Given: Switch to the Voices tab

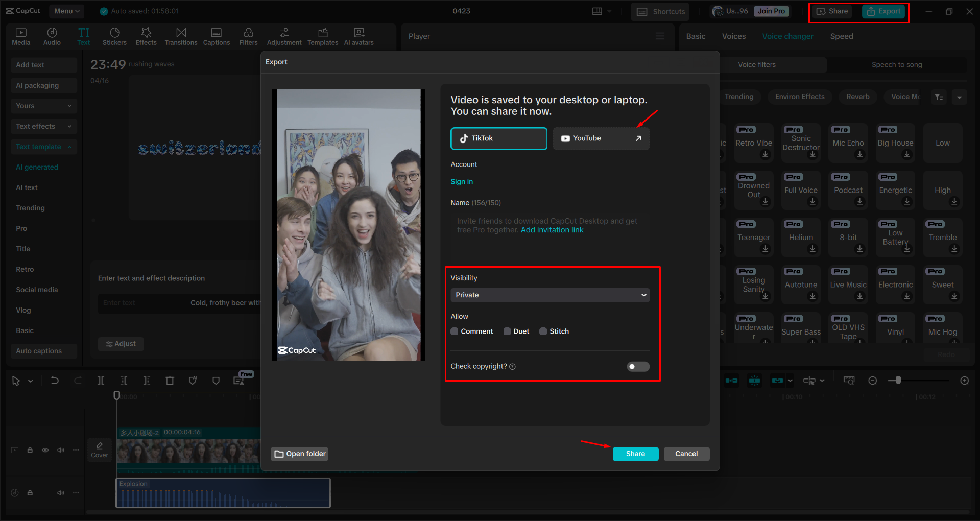Looking at the screenshot, I should click(x=733, y=36).
